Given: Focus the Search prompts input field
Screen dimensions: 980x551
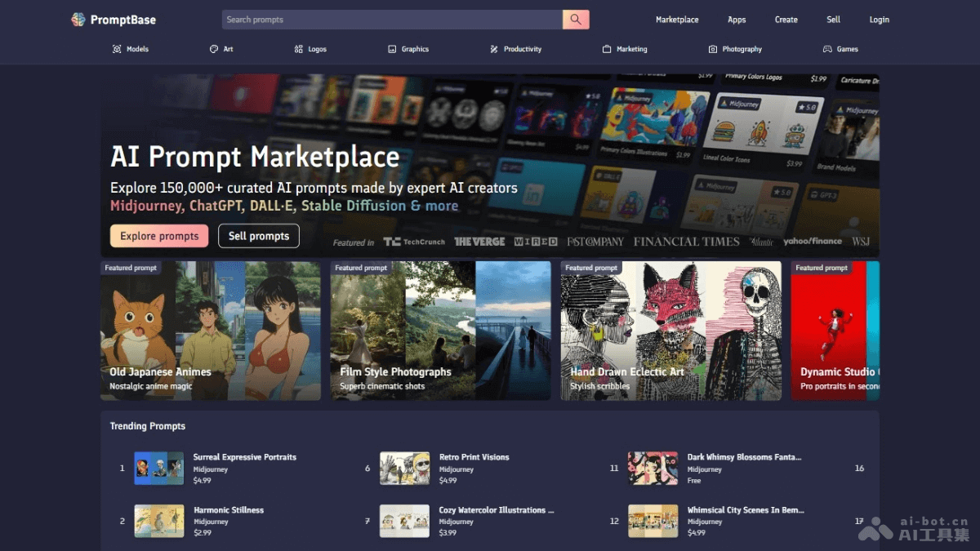Looking at the screenshot, I should [392, 20].
